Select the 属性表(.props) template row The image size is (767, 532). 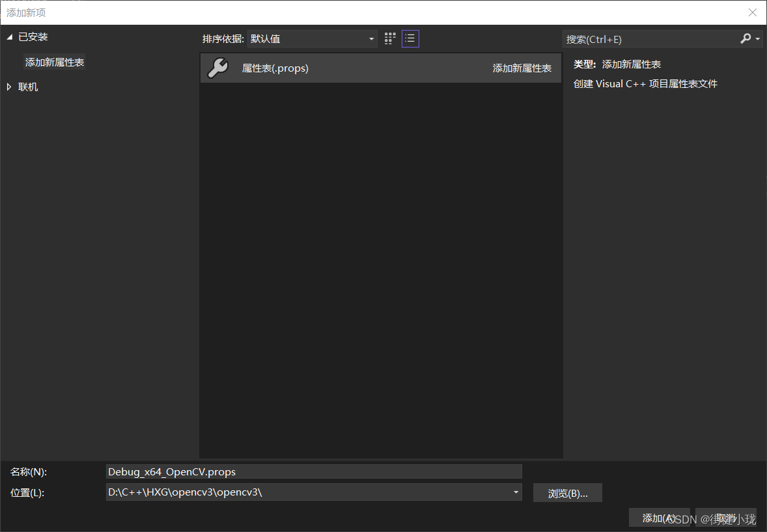[x=381, y=68]
